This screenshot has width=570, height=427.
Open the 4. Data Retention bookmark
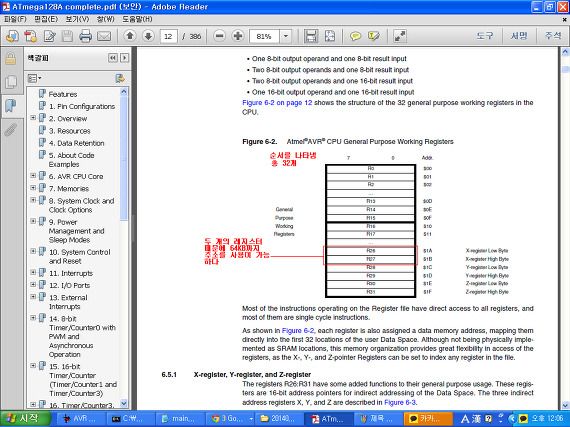coord(77,143)
